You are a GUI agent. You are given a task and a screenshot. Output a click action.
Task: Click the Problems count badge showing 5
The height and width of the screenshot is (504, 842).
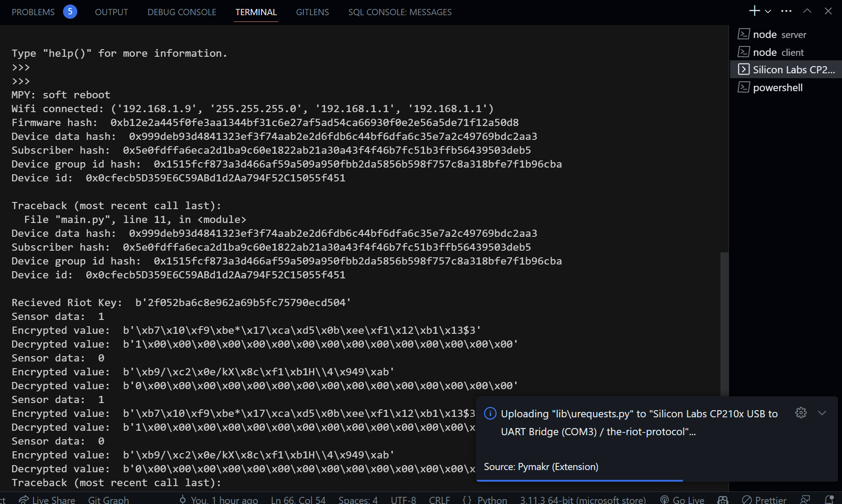coord(70,12)
